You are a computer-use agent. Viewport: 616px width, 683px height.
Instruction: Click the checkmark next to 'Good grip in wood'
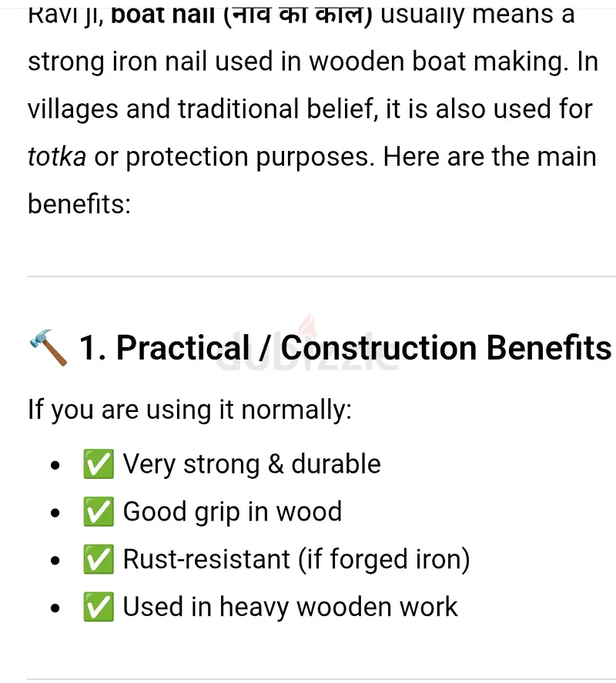click(98, 512)
